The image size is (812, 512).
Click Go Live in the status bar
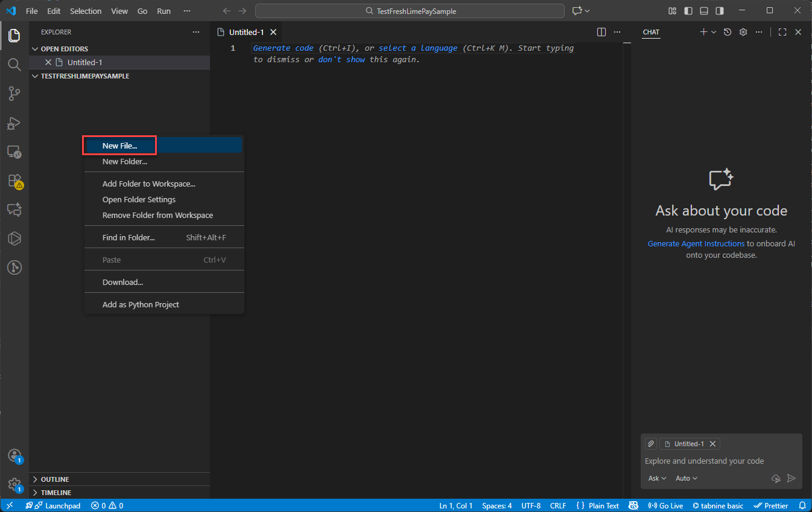pos(666,505)
